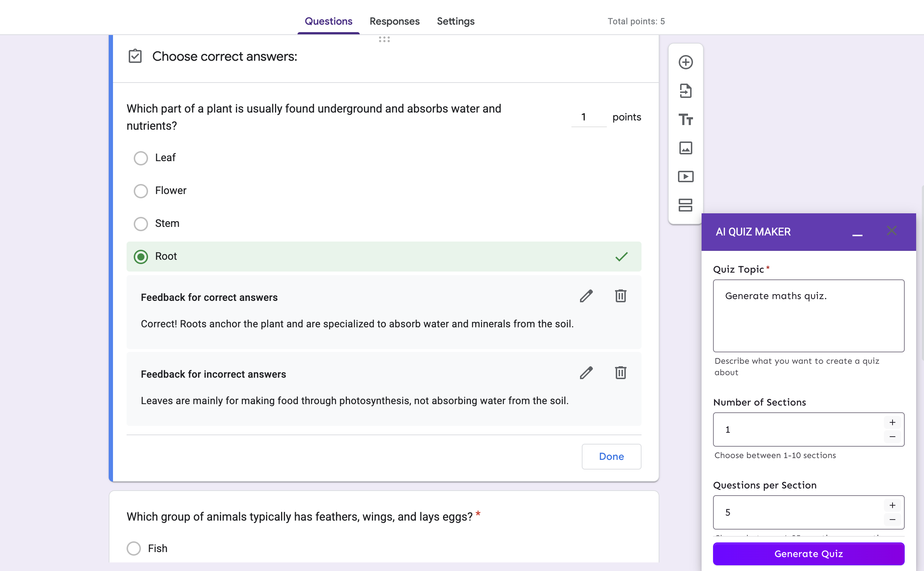Click into the Quiz Topic text box

[x=808, y=316]
